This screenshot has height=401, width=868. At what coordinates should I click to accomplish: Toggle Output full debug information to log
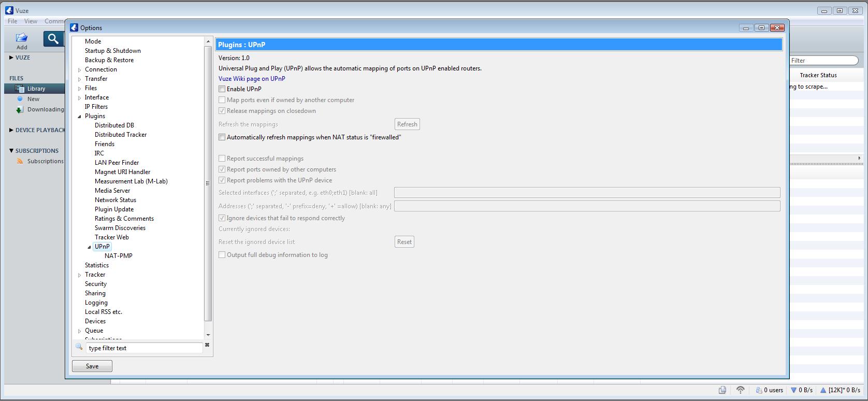222,255
